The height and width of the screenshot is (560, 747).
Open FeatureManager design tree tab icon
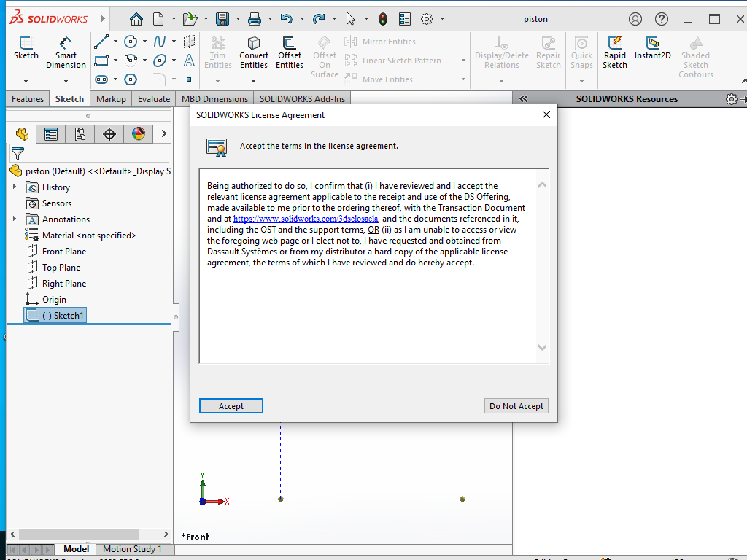22,134
